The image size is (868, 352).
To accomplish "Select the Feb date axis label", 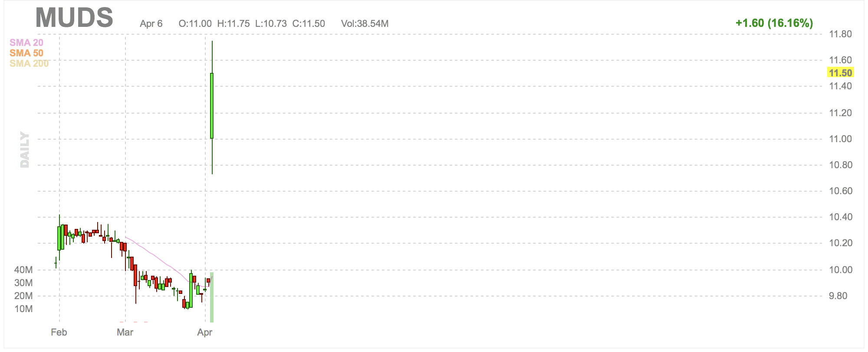I will 59,332.
